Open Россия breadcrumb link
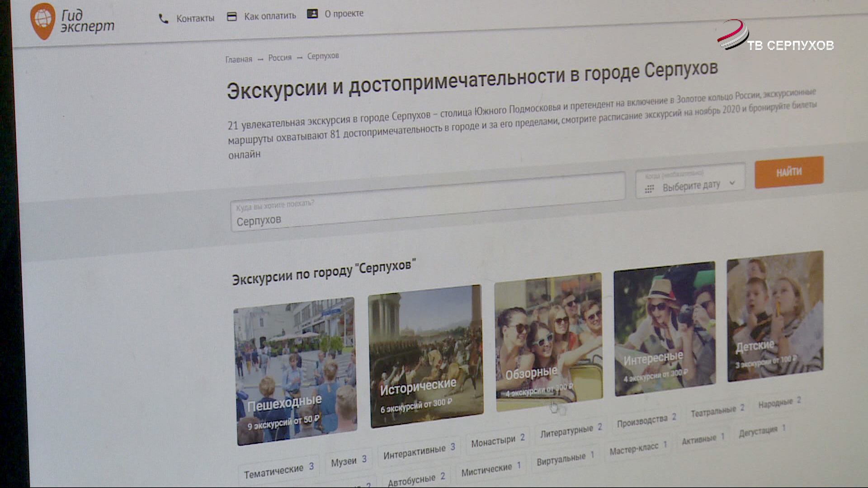This screenshot has width=868, height=488. tap(280, 58)
